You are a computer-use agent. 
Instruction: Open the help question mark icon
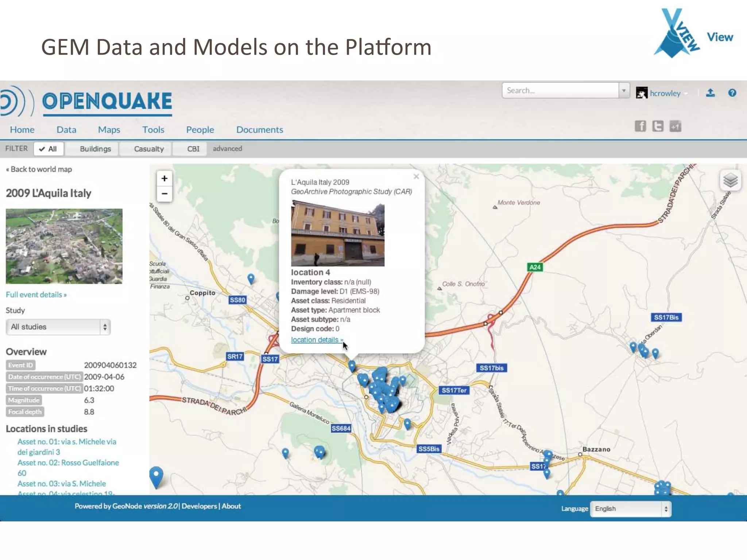coord(732,93)
